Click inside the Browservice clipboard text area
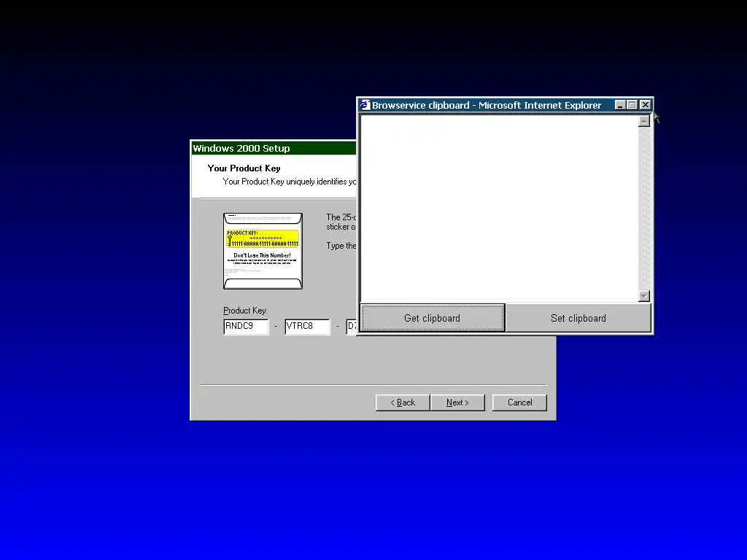Image resolution: width=747 pixels, height=560 pixels. pos(499,208)
